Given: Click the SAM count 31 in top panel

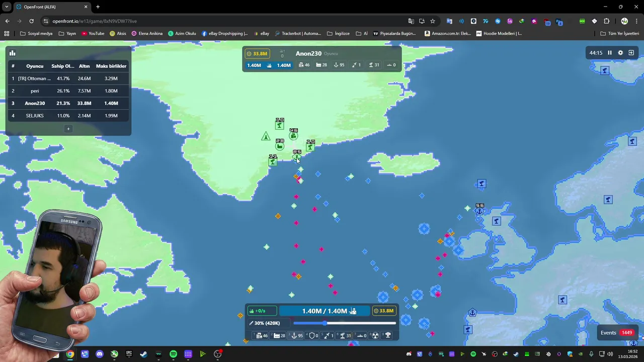Looking at the screenshot, I should [374, 65].
